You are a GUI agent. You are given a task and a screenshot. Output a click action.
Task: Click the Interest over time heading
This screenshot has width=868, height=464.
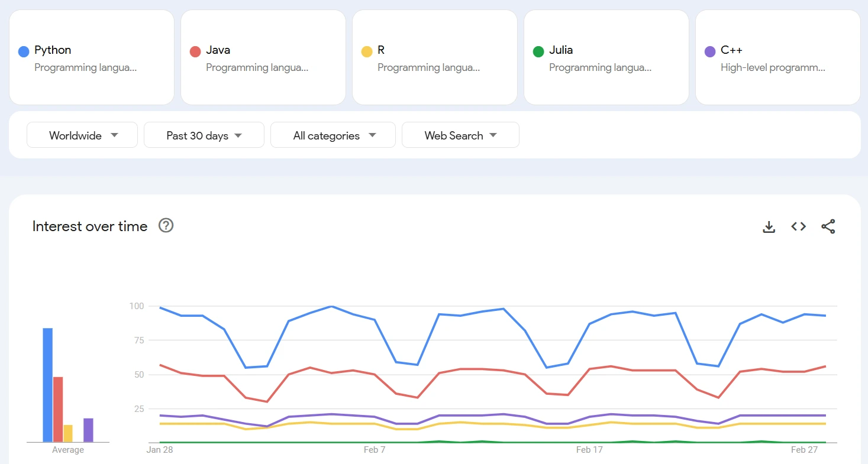coord(90,226)
